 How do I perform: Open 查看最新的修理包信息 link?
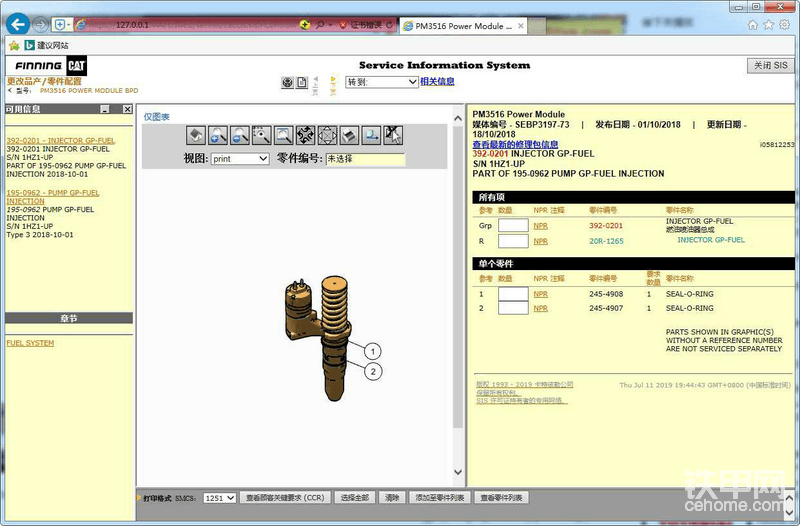point(515,144)
